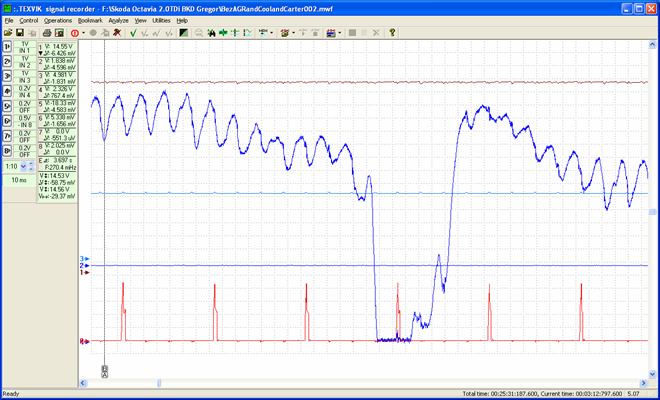Click the red crossed-out toolbar icon
Viewport: 660px width, 400px height.
pos(117,33)
